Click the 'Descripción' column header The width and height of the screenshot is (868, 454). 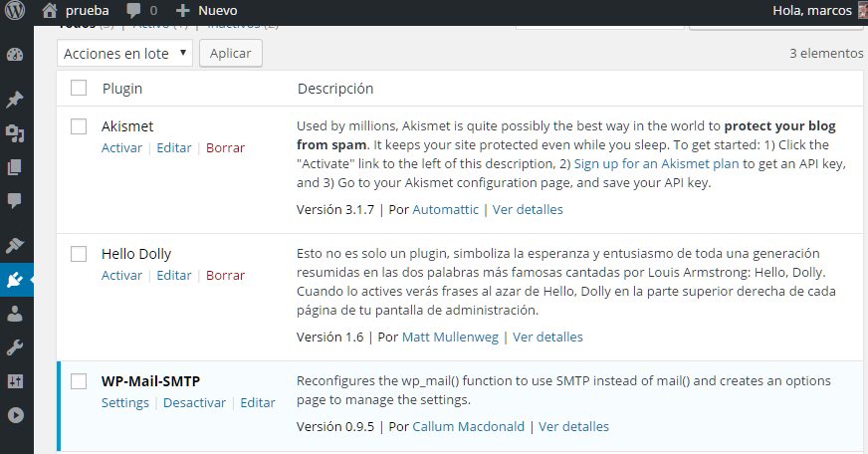click(x=335, y=88)
